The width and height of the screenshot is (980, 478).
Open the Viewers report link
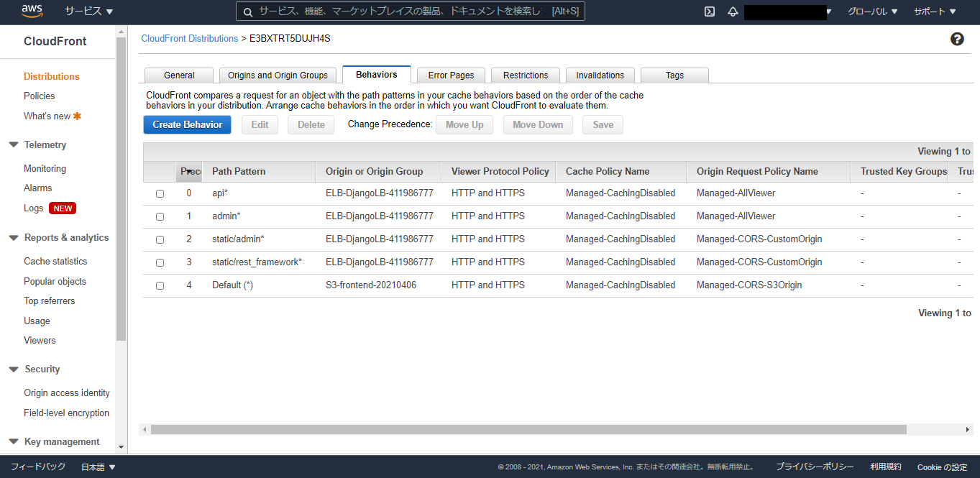click(x=40, y=340)
